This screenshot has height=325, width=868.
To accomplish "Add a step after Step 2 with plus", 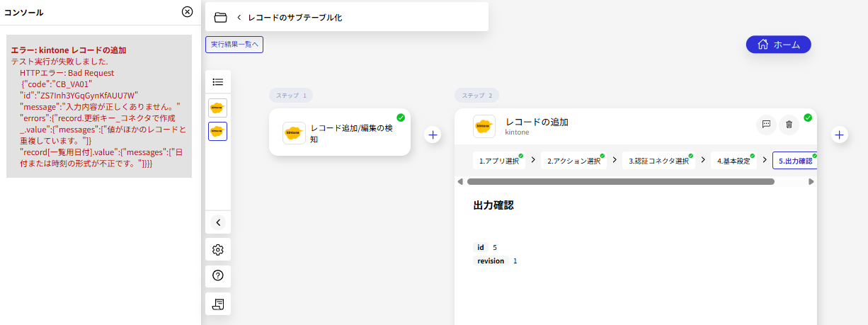I will pos(840,135).
